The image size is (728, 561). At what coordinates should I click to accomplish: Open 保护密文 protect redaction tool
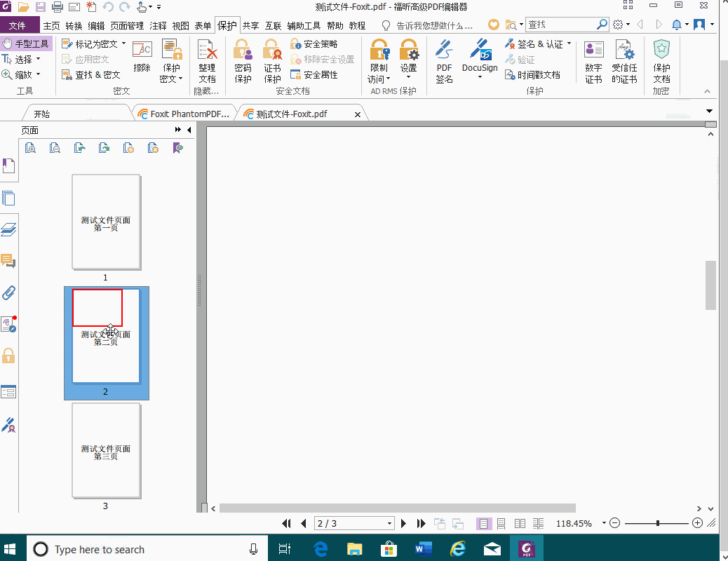171,61
